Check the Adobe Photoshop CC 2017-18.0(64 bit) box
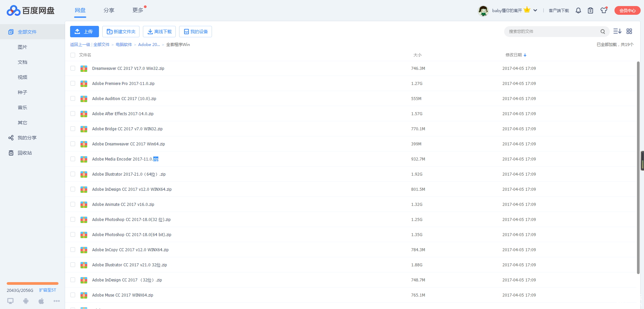 tap(73, 234)
